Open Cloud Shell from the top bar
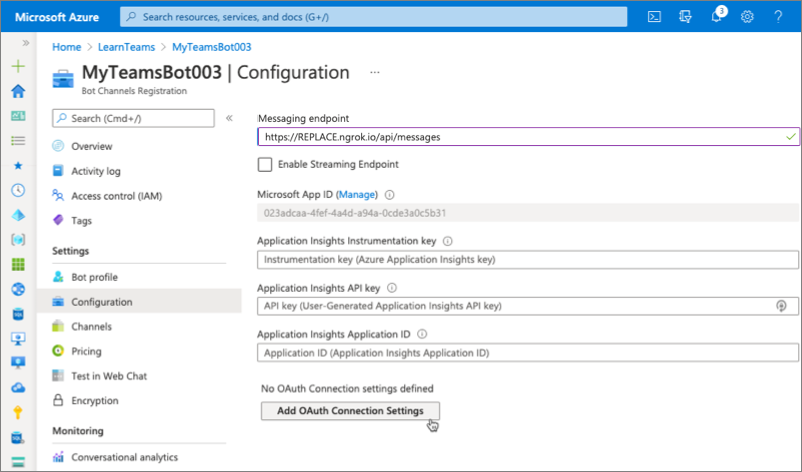This screenshot has width=802, height=472. tap(654, 17)
